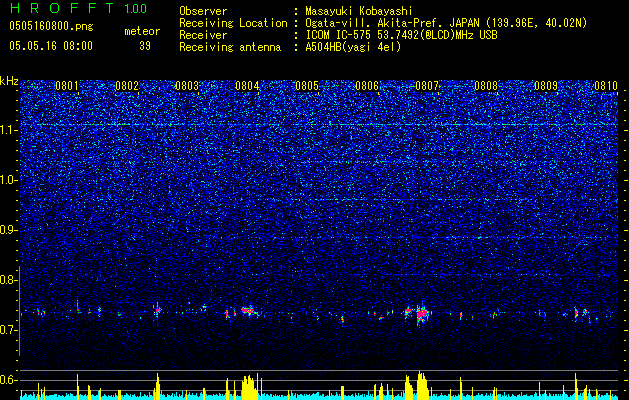This screenshot has height=400, width=629.
Task: Click the date stamp 05.05.16 08:00
Action: coord(51,46)
